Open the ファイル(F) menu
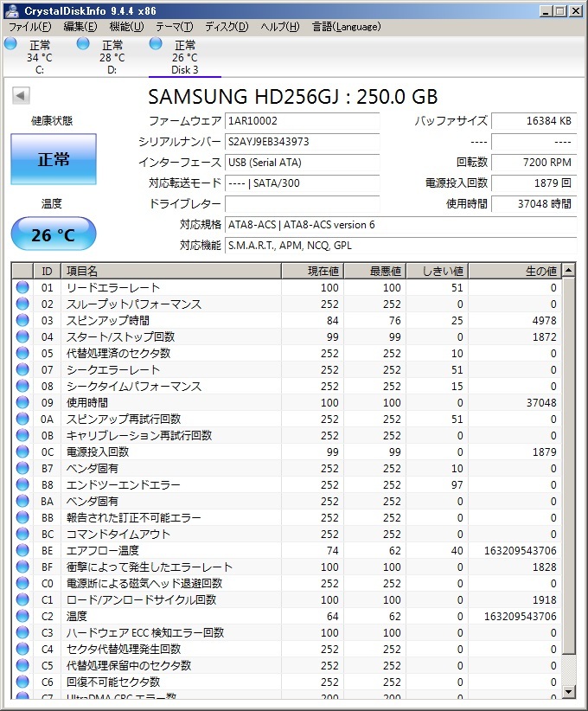Image resolution: width=588 pixels, height=711 pixels. click(x=29, y=27)
